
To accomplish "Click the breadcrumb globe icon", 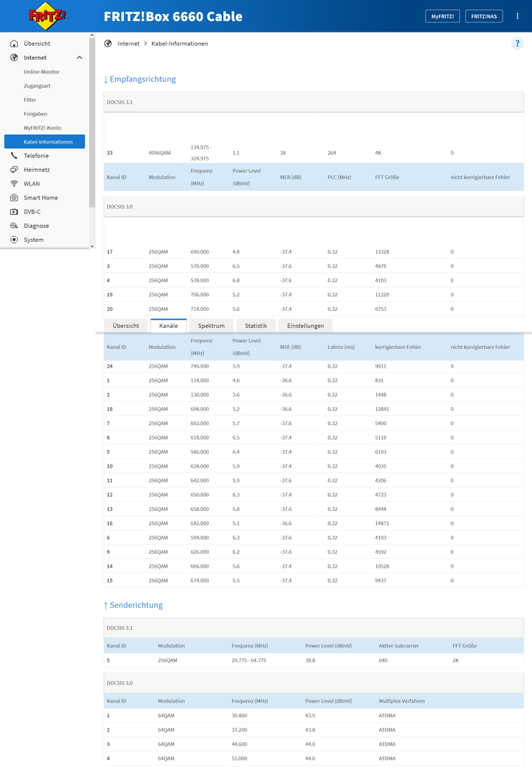I will (108, 43).
